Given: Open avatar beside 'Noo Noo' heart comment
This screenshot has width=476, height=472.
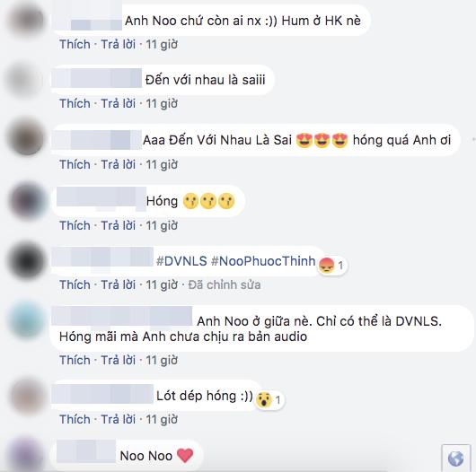Looking at the screenshot, I should coord(26,454).
